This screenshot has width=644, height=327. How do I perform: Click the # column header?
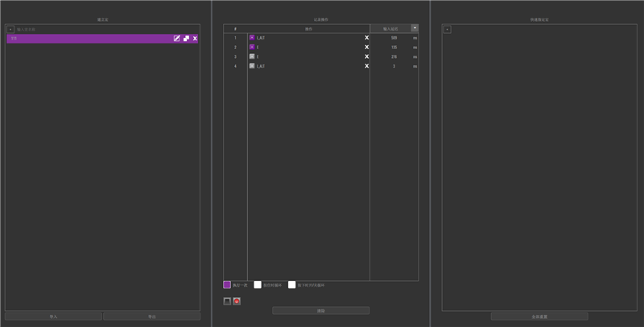click(x=235, y=29)
